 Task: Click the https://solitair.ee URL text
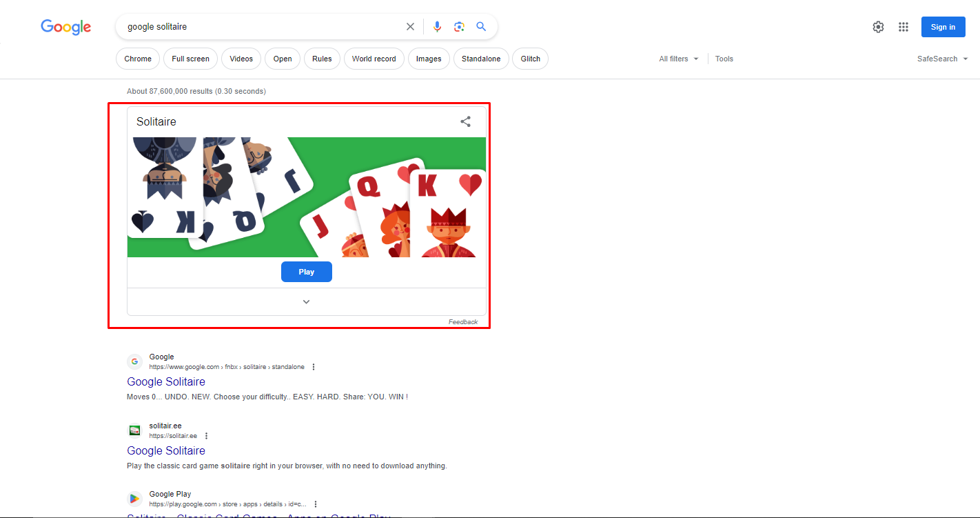pos(173,436)
